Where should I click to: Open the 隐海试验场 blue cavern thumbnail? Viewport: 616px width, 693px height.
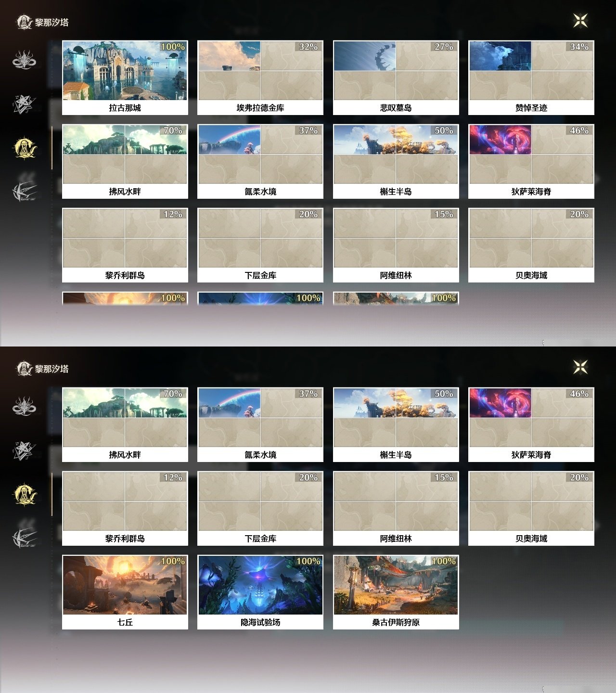point(260,585)
